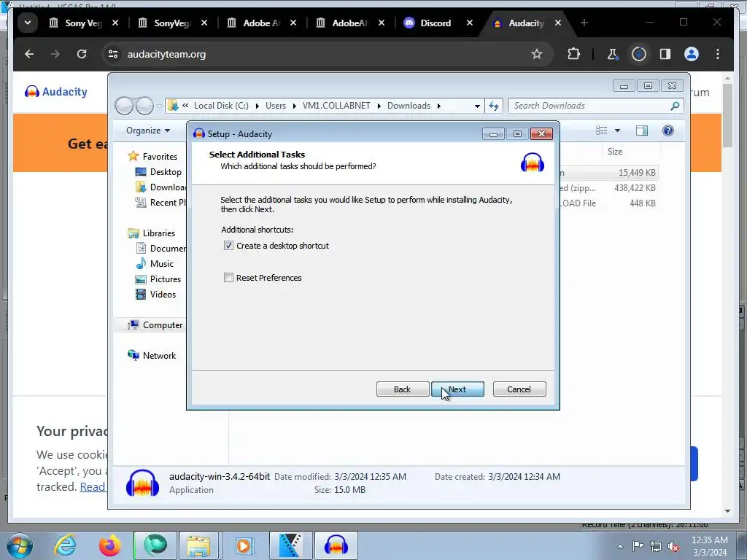The image size is (747, 560).
Task: Change the view icon in Explorer
Action: [x=602, y=131]
